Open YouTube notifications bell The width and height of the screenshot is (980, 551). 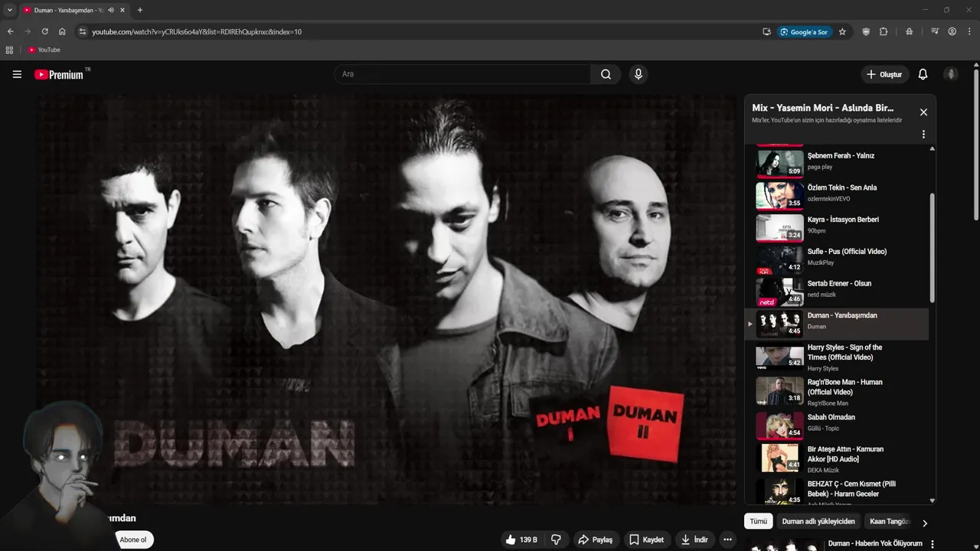[923, 74]
